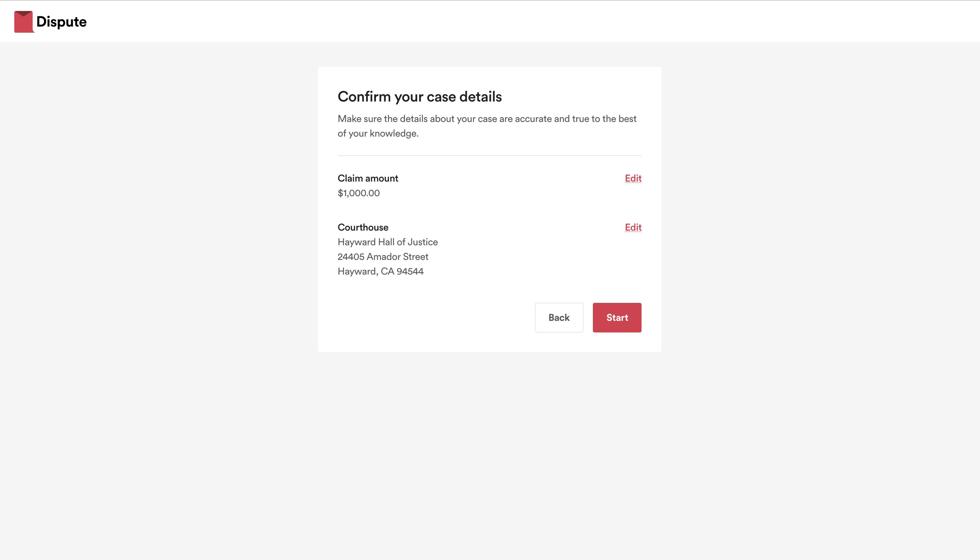Click the Dispute brand name text

(62, 22)
